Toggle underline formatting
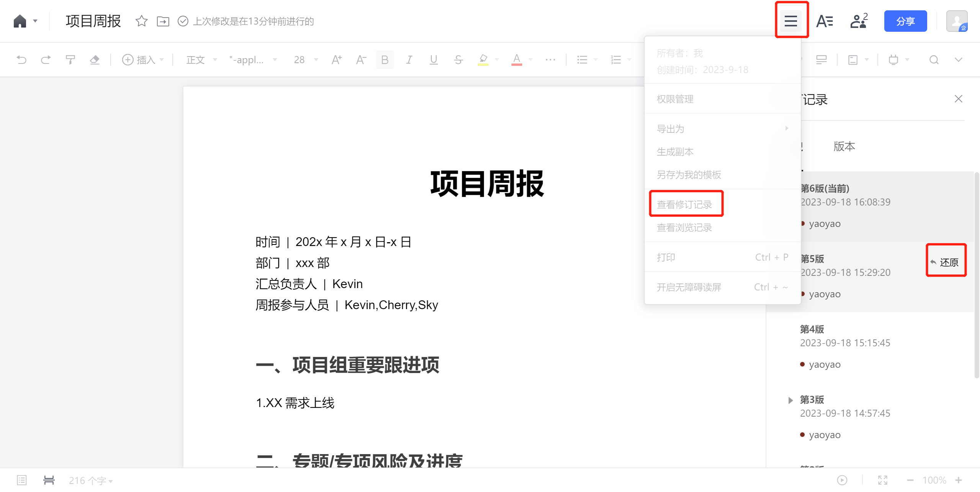The image size is (980, 492). click(x=433, y=60)
